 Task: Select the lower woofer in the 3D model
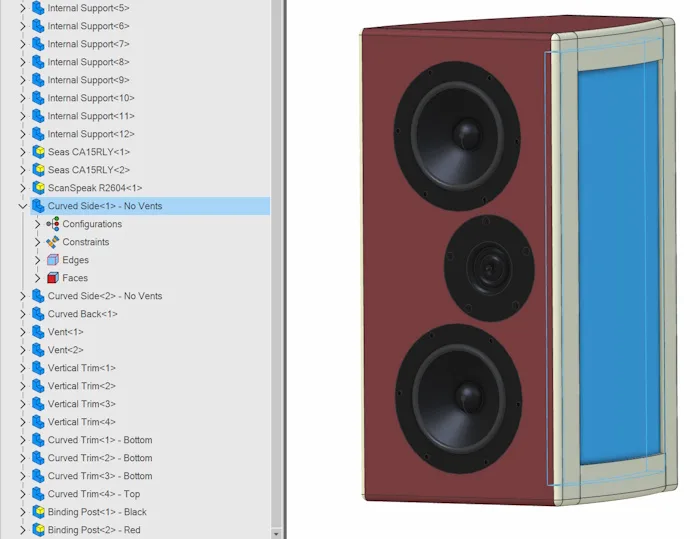458,398
